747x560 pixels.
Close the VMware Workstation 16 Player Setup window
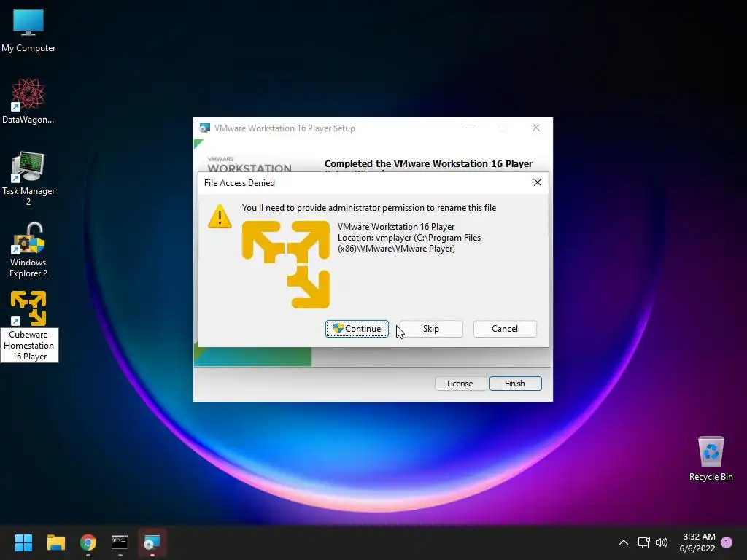point(536,128)
